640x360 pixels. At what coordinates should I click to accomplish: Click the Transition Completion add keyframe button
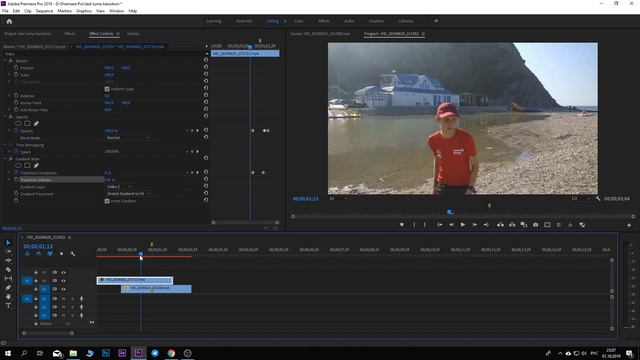[192, 173]
